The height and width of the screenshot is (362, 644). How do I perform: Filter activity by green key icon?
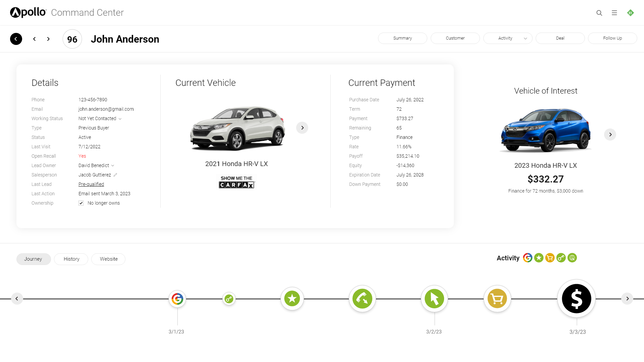561,258
